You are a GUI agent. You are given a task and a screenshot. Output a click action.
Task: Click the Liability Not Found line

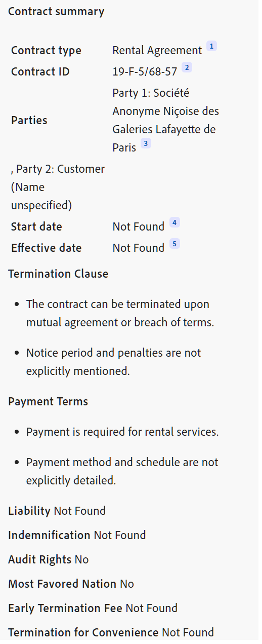(x=57, y=511)
